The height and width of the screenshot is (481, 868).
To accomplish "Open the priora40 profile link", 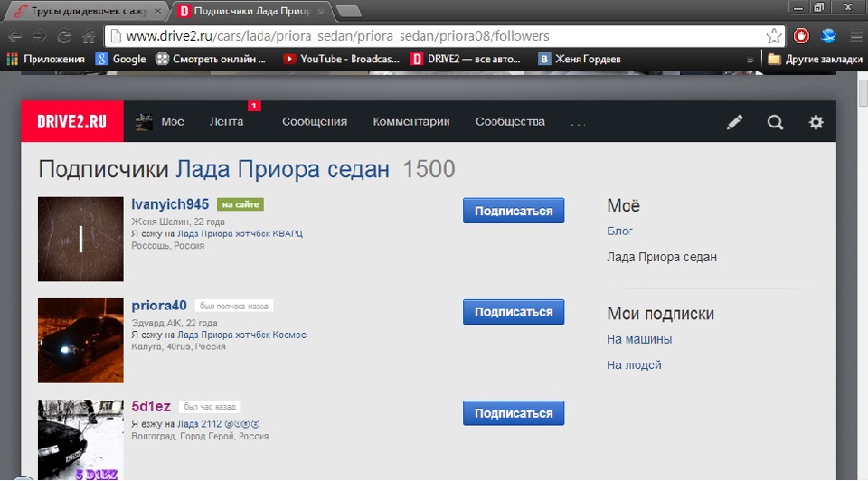I will tap(159, 306).
